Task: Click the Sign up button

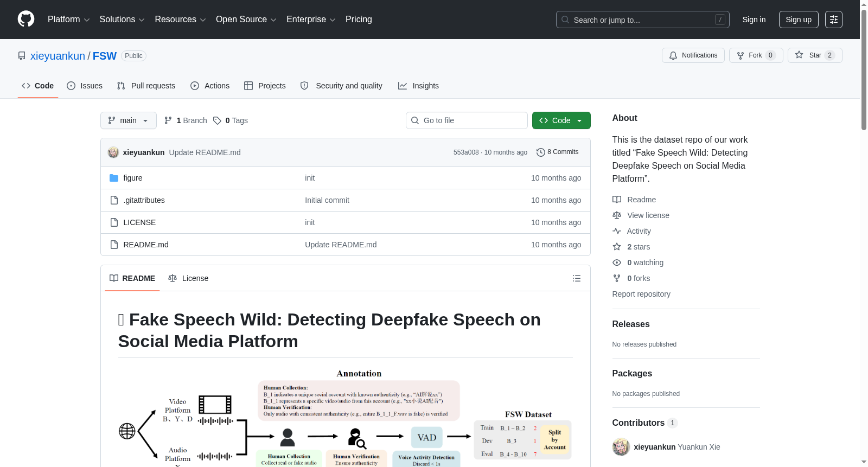Action: point(799,20)
